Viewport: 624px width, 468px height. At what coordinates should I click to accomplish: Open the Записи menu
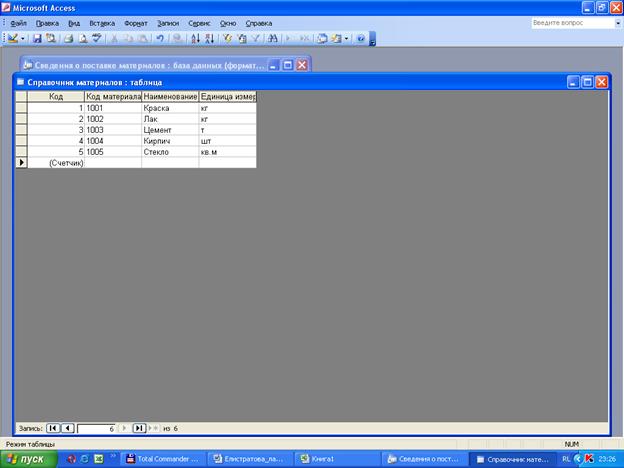coord(168,23)
